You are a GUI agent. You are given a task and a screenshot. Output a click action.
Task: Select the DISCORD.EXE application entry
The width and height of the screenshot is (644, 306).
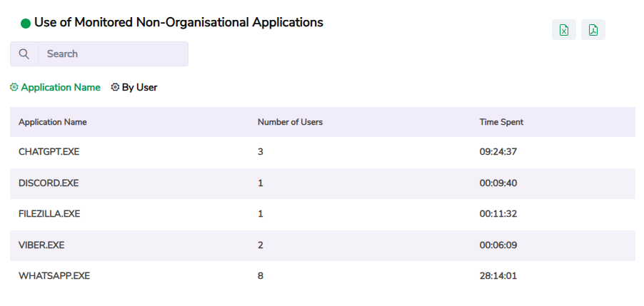[x=49, y=183]
